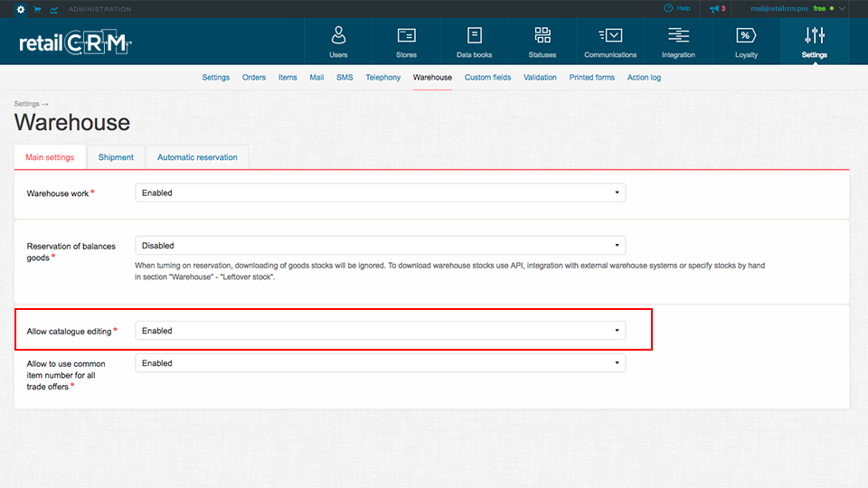
Task: Open the Settings section icon
Action: click(x=815, y=42)
